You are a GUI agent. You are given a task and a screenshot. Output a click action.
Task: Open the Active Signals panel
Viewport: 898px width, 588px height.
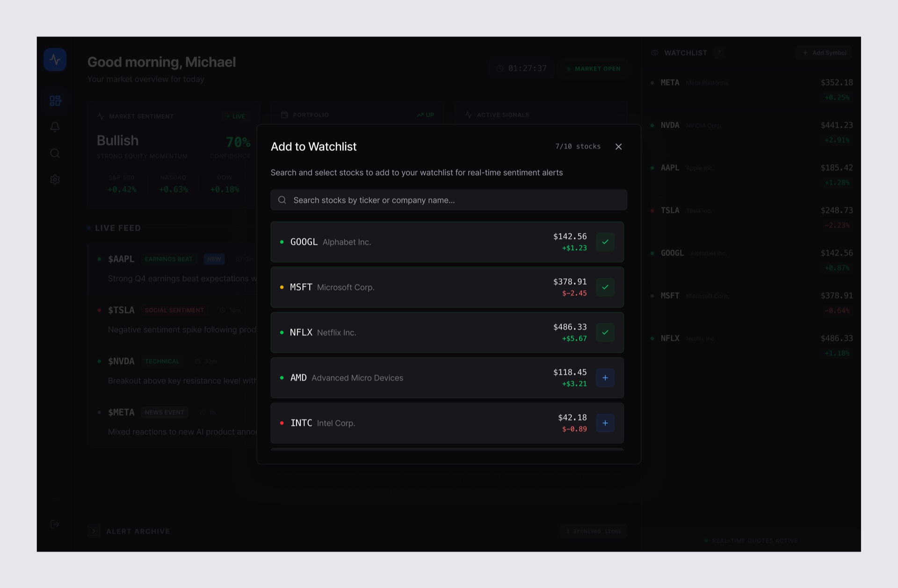pyautogui.click(x=503, y=115)
